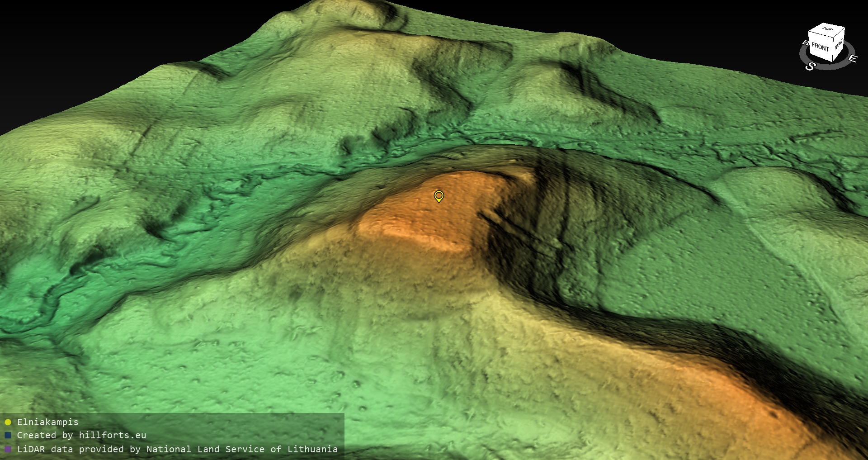This screenshot has width=868, height=460.
Task: Click the black background in the top-left corner
Action: click(x=68, y=36)
